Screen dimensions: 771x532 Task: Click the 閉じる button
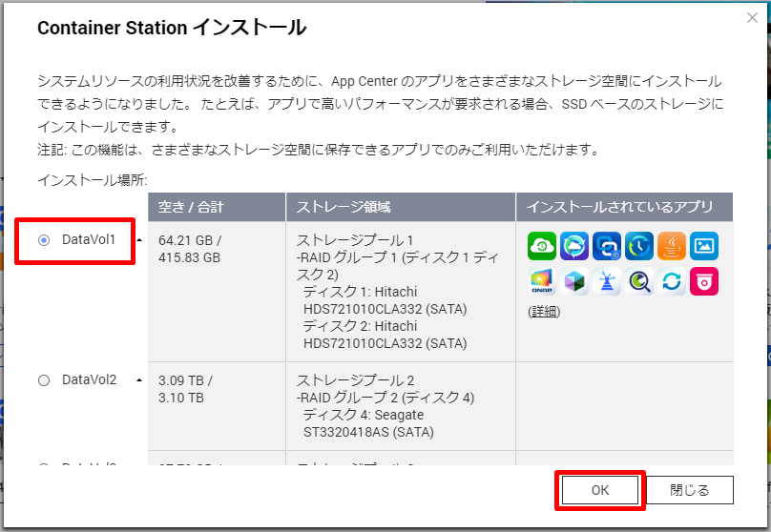tap(689, 490)
